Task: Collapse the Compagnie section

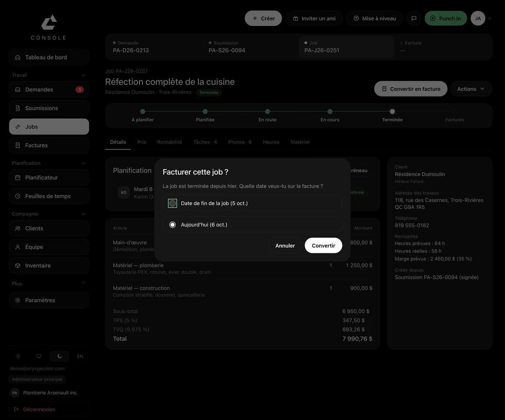Action: (x=83, y=214)
